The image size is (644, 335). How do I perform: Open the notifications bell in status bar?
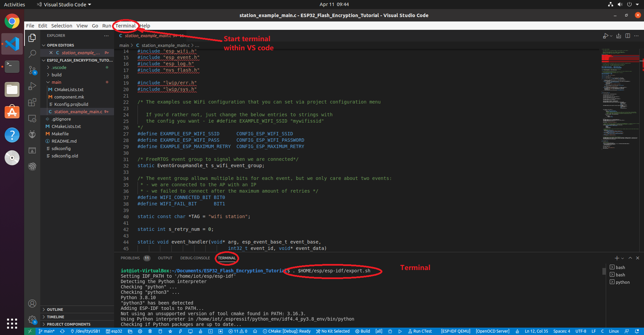pyautogui.click(x=637, y=331)
